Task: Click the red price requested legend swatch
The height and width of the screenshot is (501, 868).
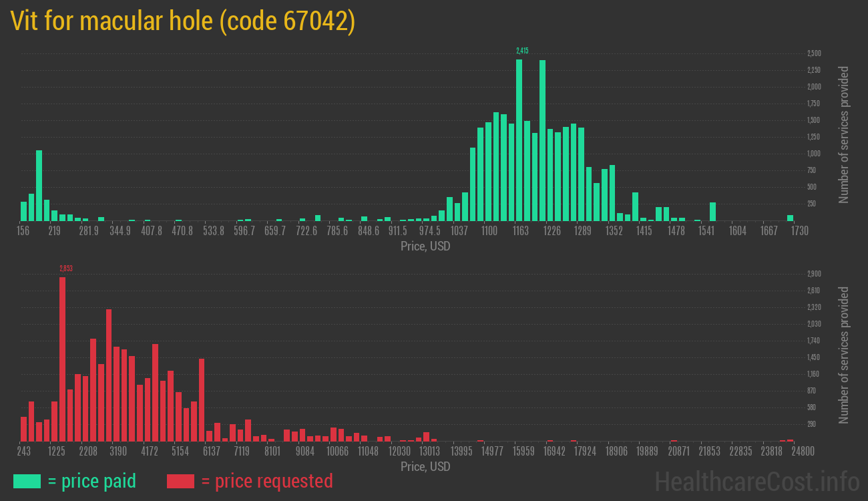Action: pyautogui.click(x=180, y=481)
